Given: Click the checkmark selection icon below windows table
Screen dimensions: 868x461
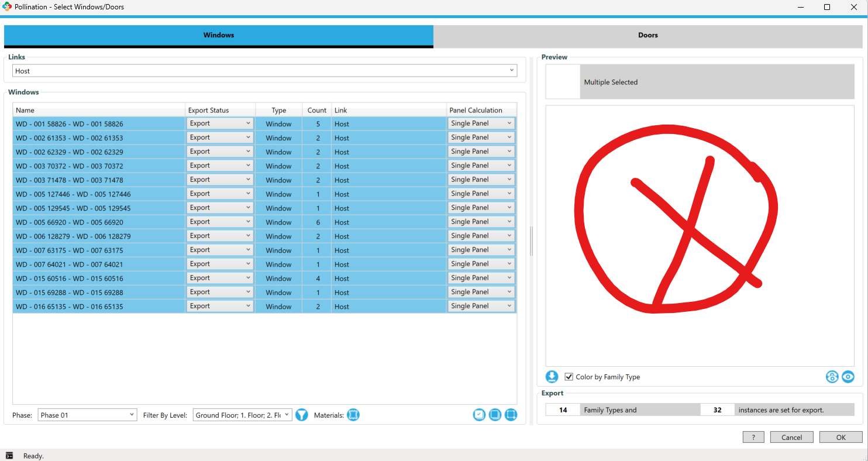Looking at the screenshot, I should tap(479, 415).
